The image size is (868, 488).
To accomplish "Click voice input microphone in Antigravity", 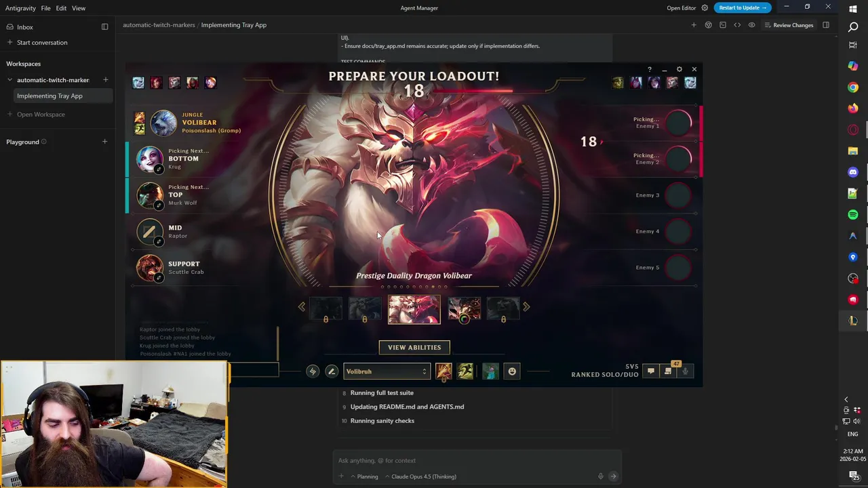I will click(x=600, y=476).
